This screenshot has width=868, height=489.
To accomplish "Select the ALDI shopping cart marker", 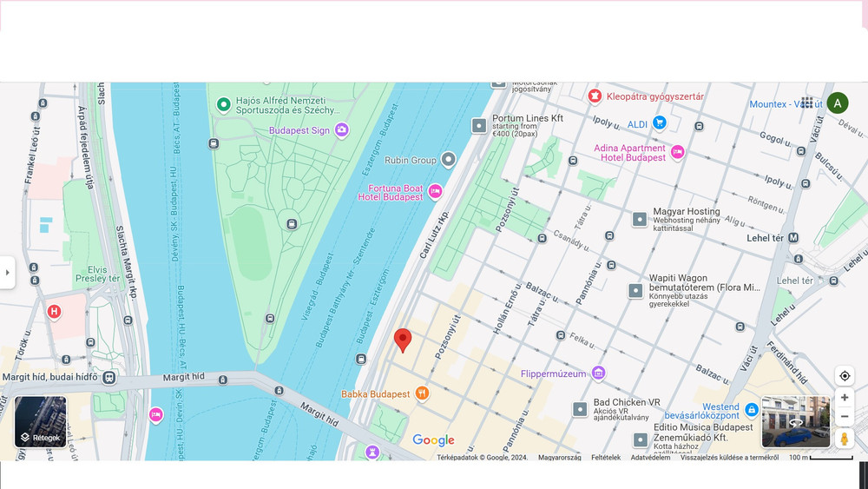I will coord(659,122).
